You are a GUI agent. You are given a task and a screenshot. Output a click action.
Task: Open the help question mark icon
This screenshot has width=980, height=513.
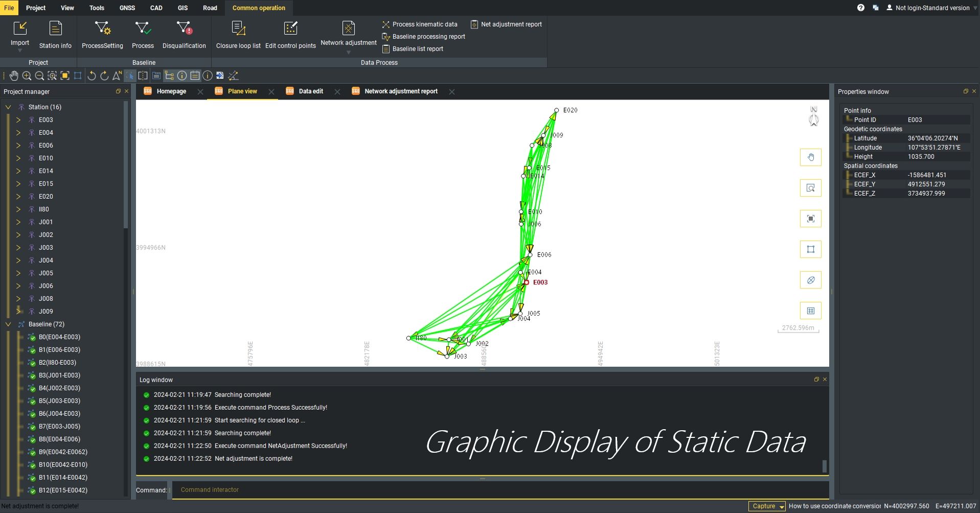[x=861, y=8]
